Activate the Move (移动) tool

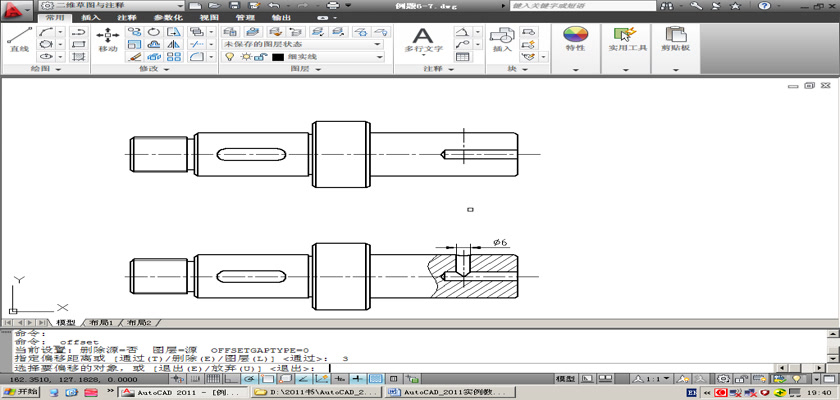tap(107, 40)
